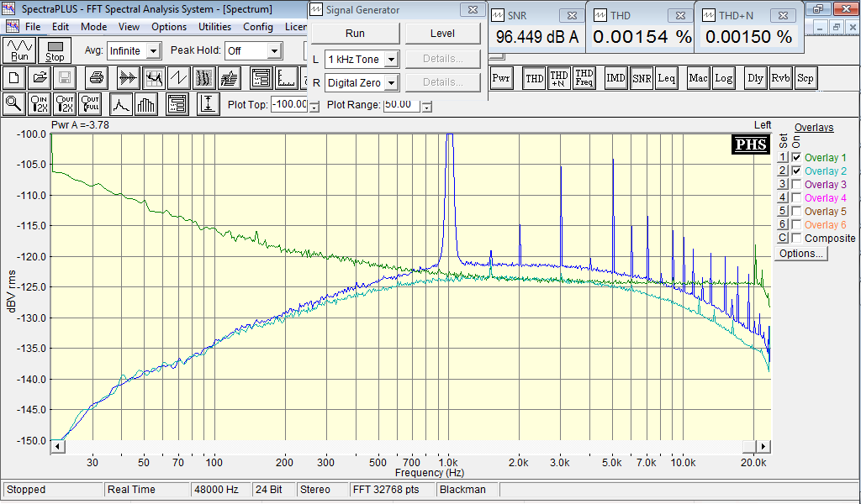Open the Mode menu

pyautogui.click(x=94, y=26)
